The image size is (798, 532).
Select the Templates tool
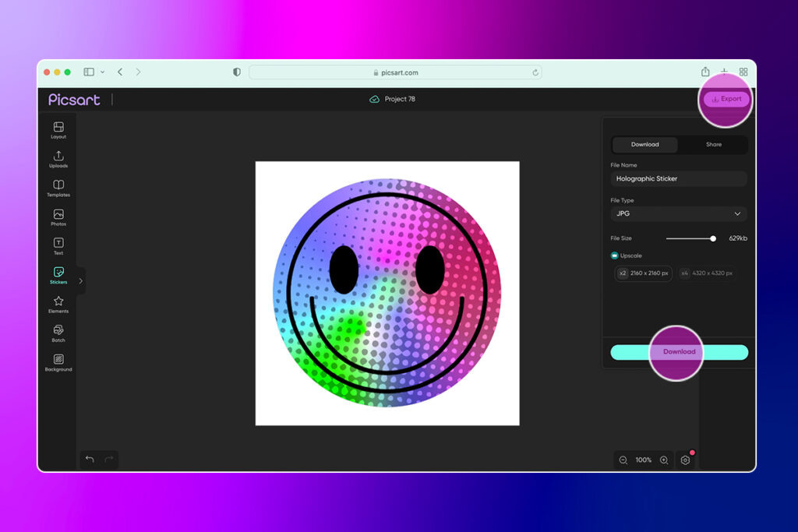58,187
